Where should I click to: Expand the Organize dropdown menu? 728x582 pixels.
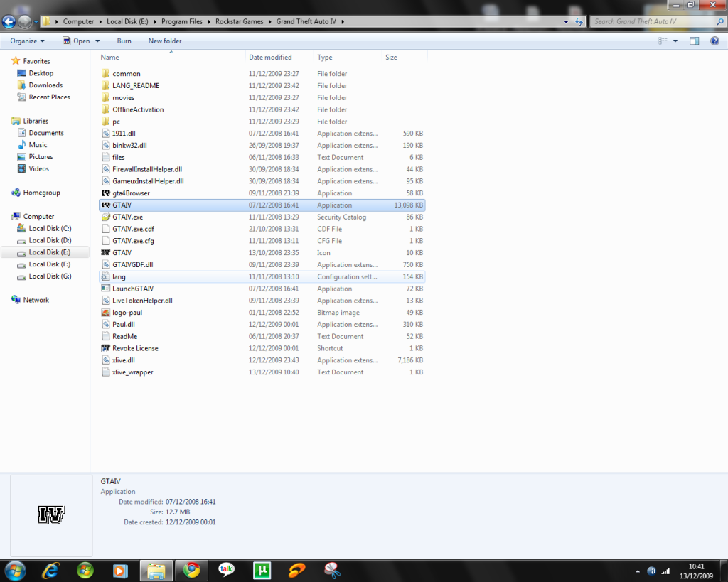click(x=27, y=41)
